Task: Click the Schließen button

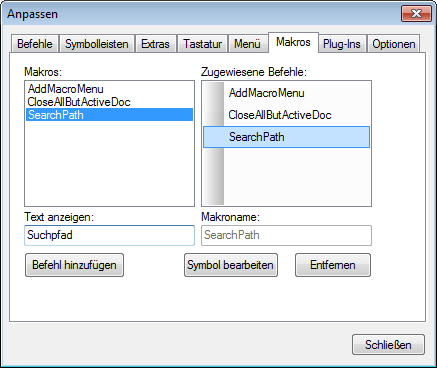Action: [x=388, y=345]
